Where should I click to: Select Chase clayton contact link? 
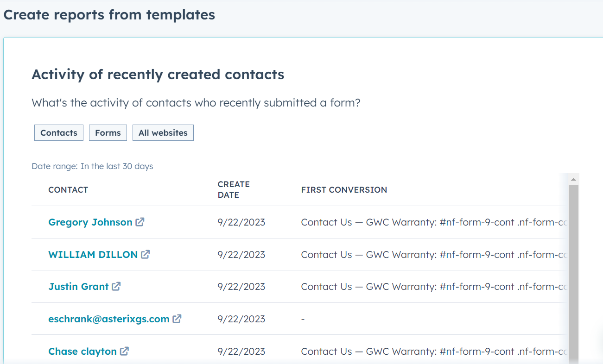[x=83, y=351]
